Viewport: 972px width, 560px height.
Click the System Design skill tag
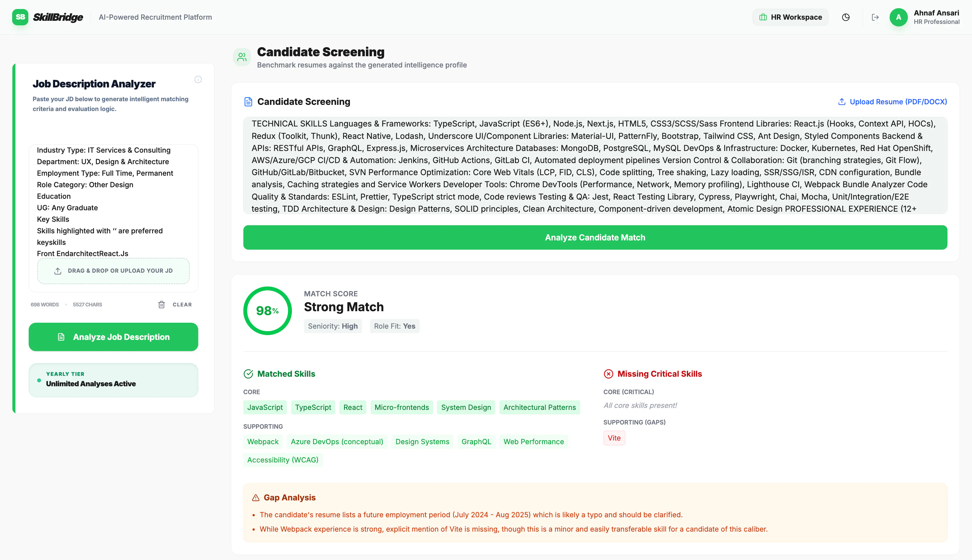[466, 407]
